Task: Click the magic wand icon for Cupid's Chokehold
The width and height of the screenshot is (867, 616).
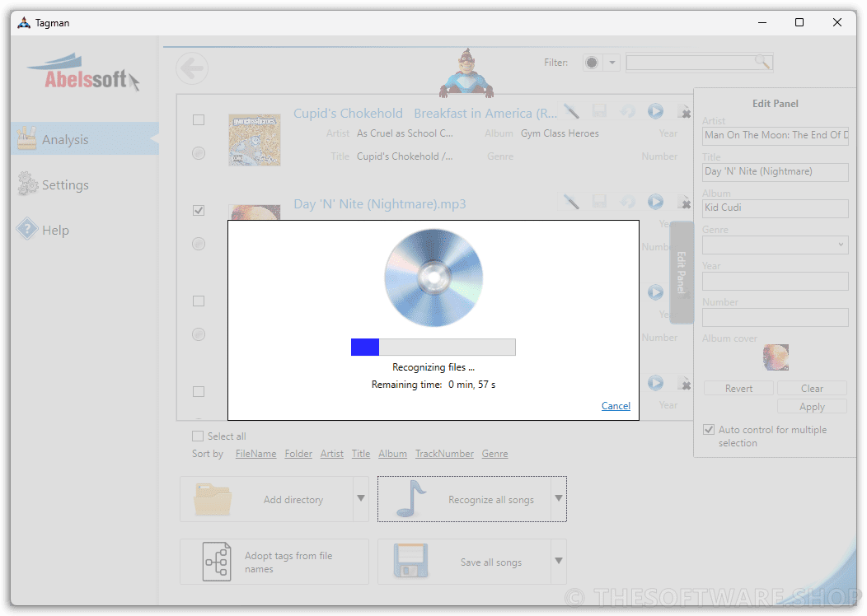Action: 571,112
